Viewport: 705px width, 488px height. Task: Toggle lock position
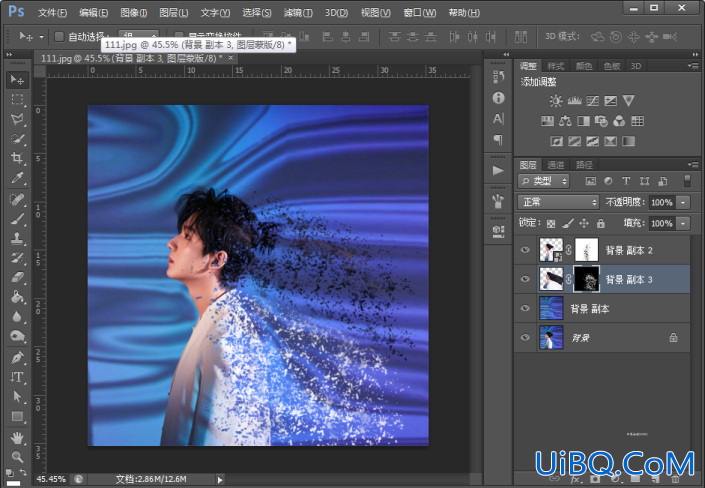tap(584, 223)
